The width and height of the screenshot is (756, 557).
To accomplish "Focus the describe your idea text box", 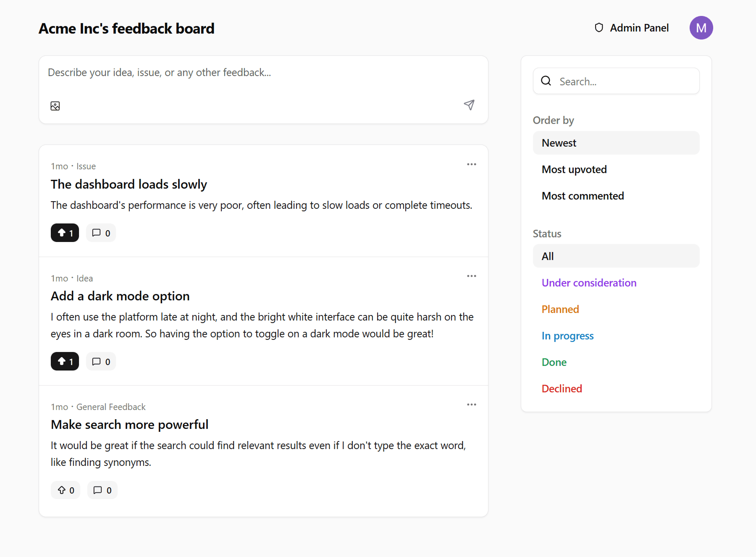I will 263,73.
